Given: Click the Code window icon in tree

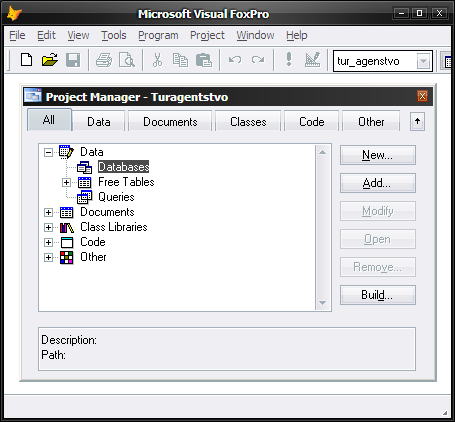Looking at the screenshot, I should pos(67,242).
